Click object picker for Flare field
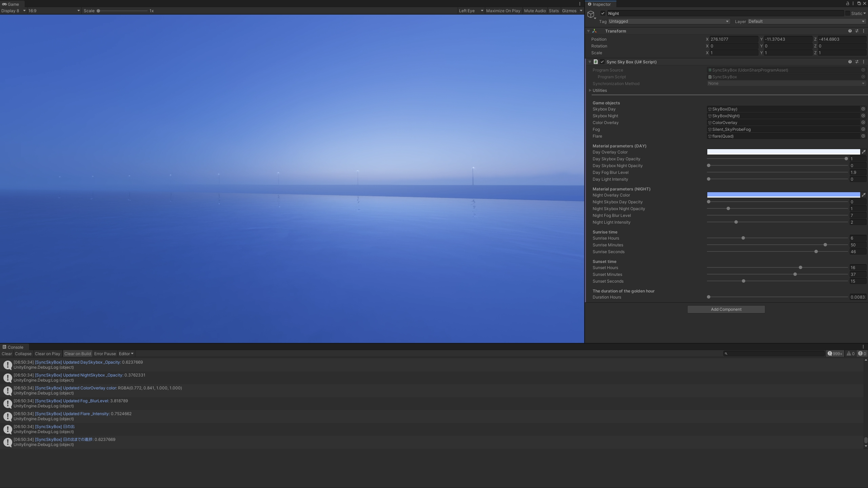 pos(863,136)
